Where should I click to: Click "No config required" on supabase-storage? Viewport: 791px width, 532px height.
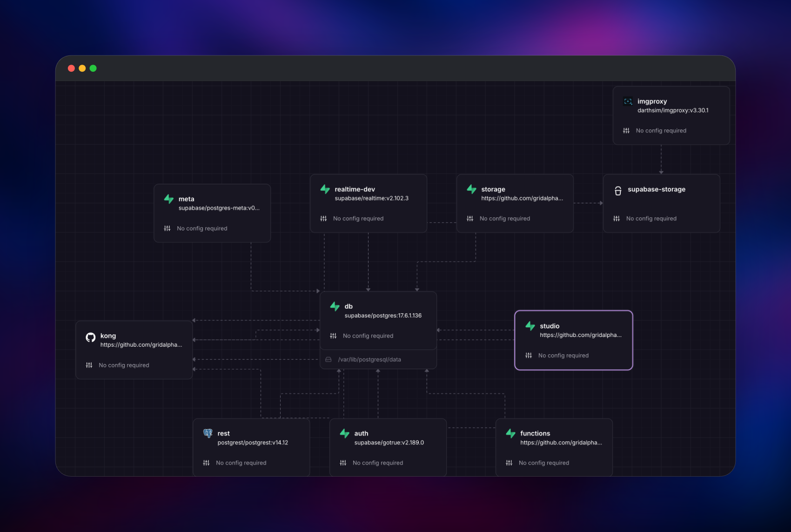pos(651,219)
